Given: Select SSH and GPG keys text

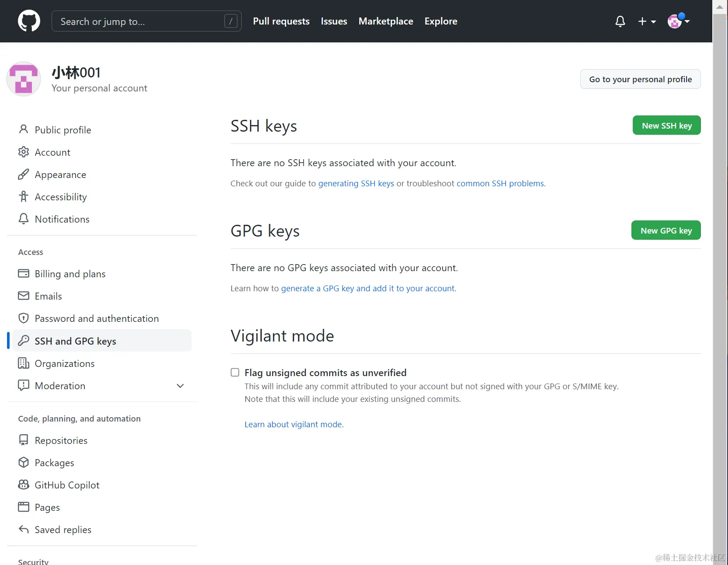Looking at the screenshot, I should pos(75,341).
